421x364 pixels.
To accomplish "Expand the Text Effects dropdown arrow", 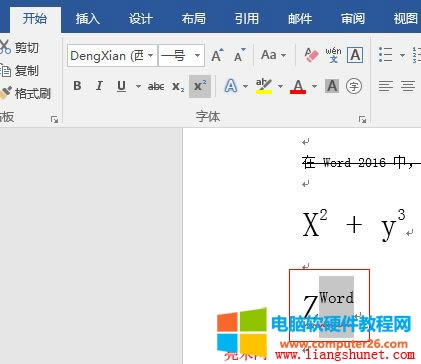I will (x=245, y=86).
